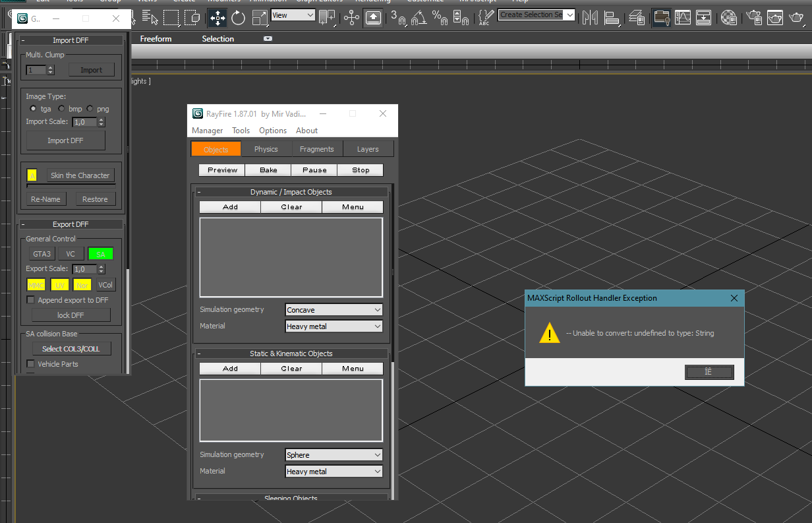Open the Material Editor sphere icon
The width and height of the screenshot is (812, 523).
point(728,18)
